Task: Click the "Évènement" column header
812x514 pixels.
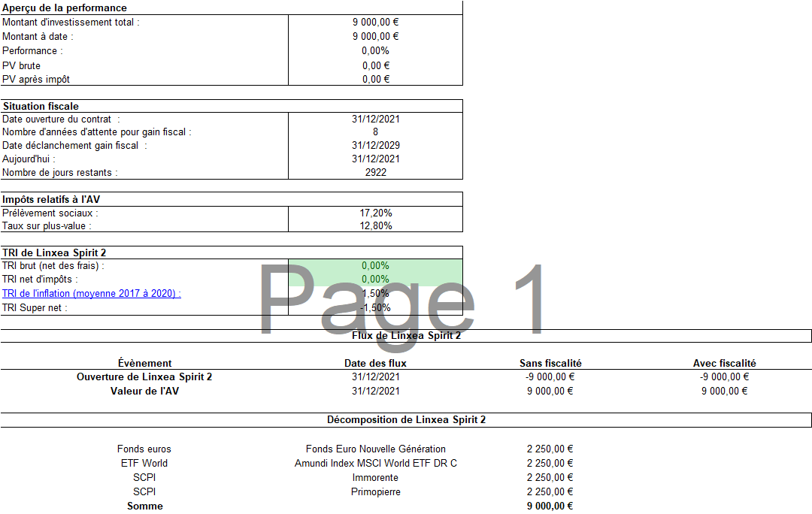Action: [144, 364]
